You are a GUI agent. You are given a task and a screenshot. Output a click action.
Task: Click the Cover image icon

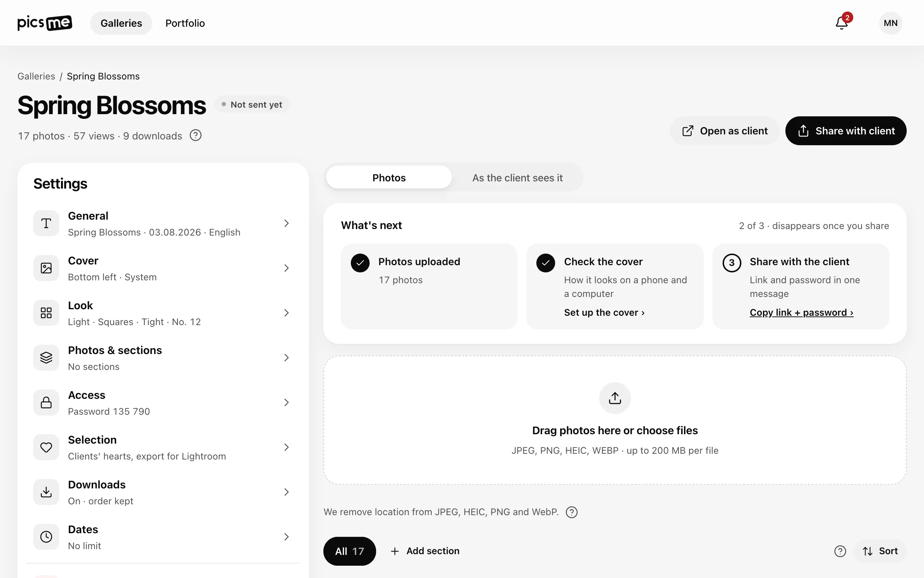46,268
